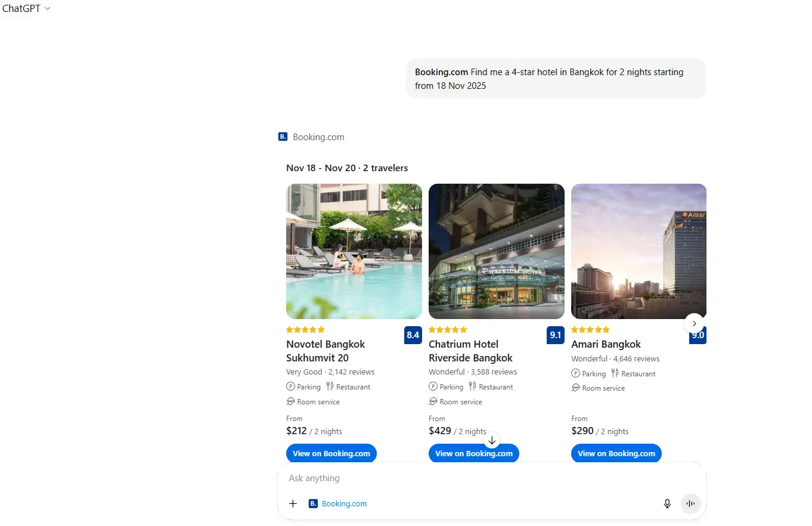Click the Chatrium Hotel Riverside Bangkok name

click(470, 351)
